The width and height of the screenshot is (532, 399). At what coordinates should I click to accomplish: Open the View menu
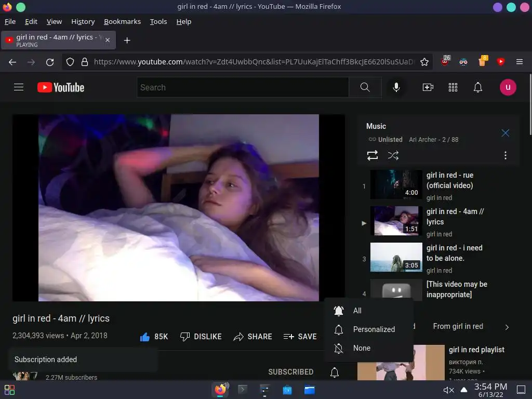(x=54, y=22)
